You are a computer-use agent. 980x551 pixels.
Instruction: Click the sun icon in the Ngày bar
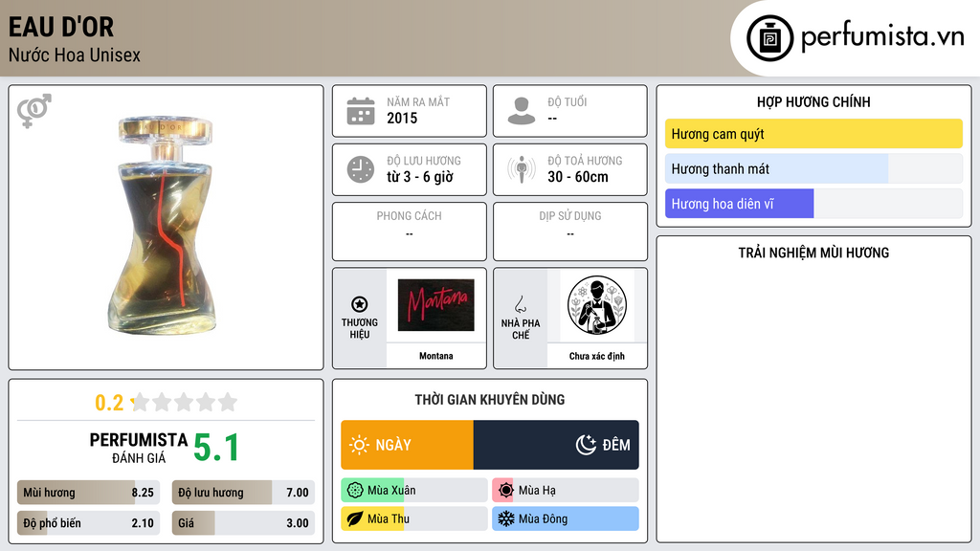[360, 445]
